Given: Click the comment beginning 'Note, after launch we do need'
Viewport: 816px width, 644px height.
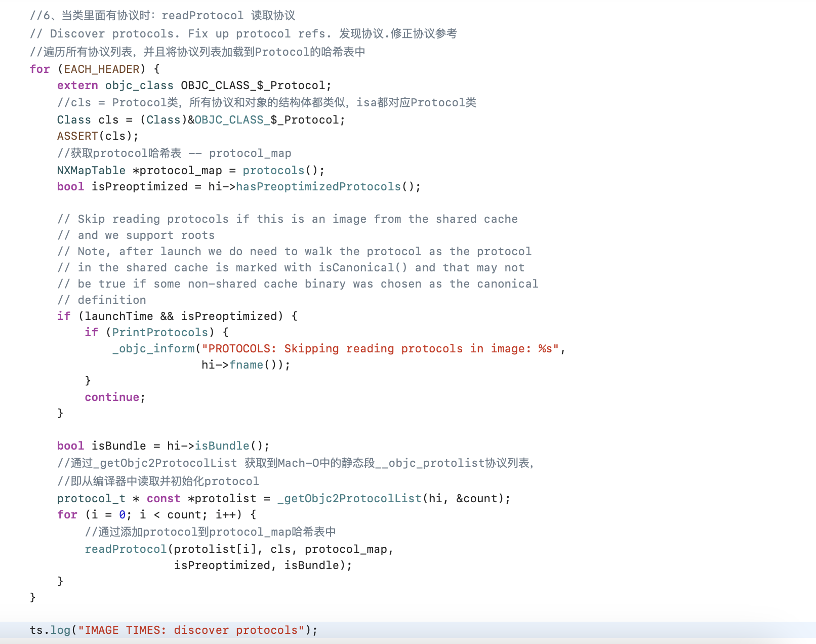Looking at the screenshot, I should pyautogui.click(x=294, y=251).
